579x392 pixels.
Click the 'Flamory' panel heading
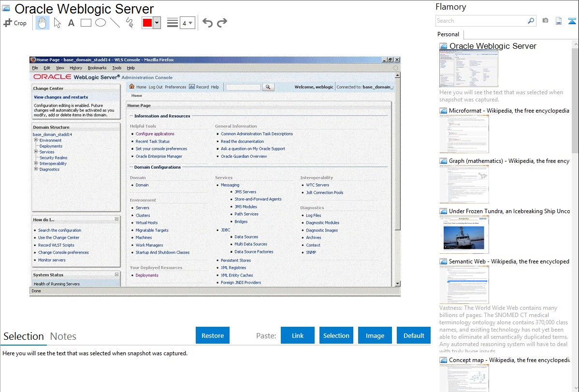pos(451,7)
